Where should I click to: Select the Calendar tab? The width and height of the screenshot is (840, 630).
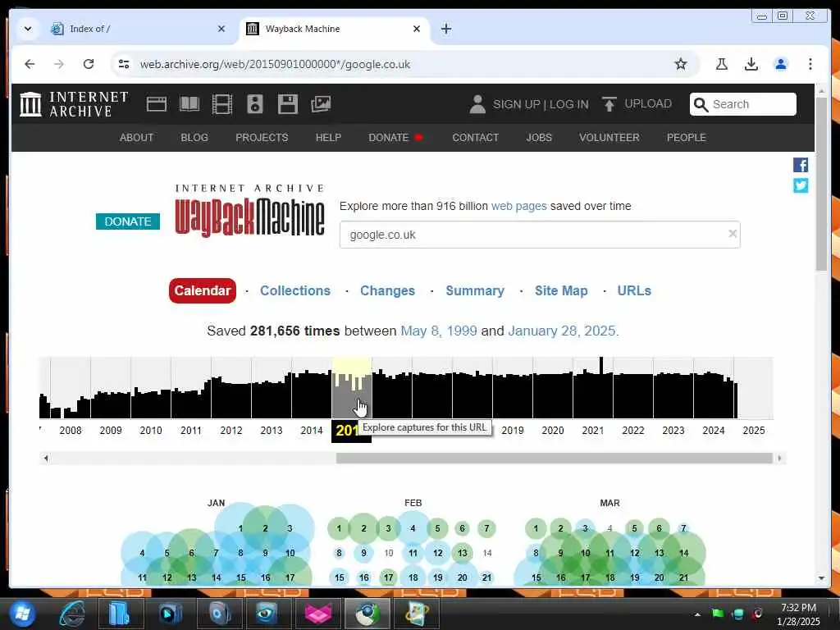(203, 290)
